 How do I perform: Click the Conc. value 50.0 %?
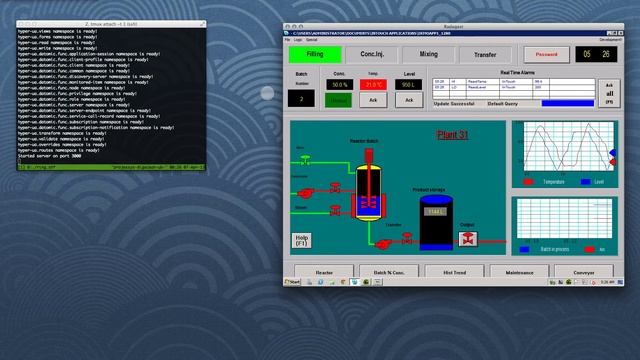click(340, 85)
